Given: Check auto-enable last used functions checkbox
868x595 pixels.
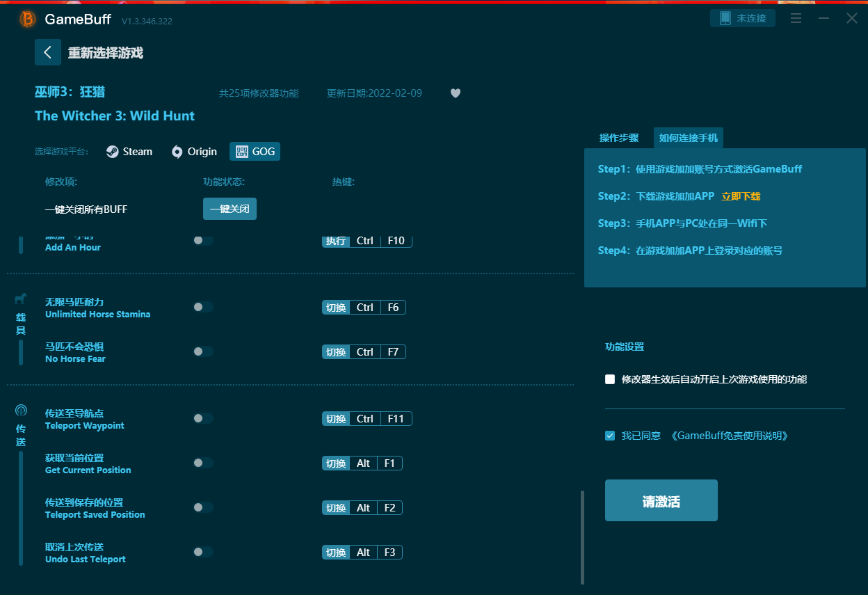Looking at the screenshot, I should (610, 379).
